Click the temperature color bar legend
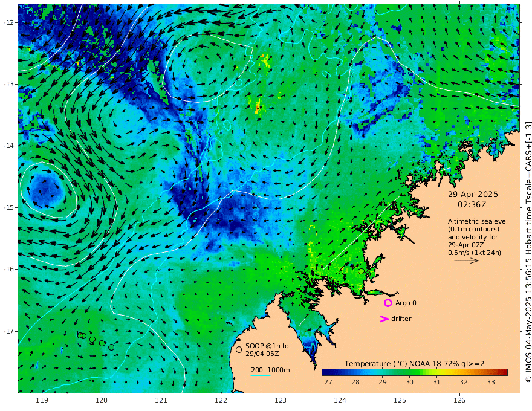Screen dimensions: 532x411 pos(415,372)
